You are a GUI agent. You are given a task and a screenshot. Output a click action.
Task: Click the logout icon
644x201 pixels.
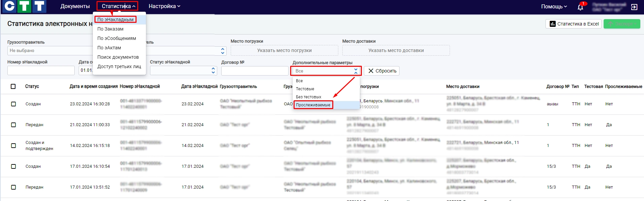pos(634,7)
